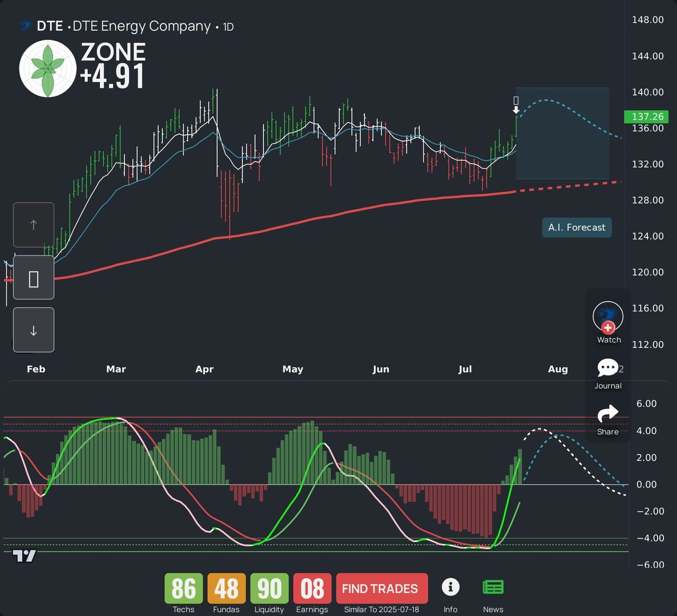
Task: Click the DTE ticker symbol text
Action: (50, 26)
